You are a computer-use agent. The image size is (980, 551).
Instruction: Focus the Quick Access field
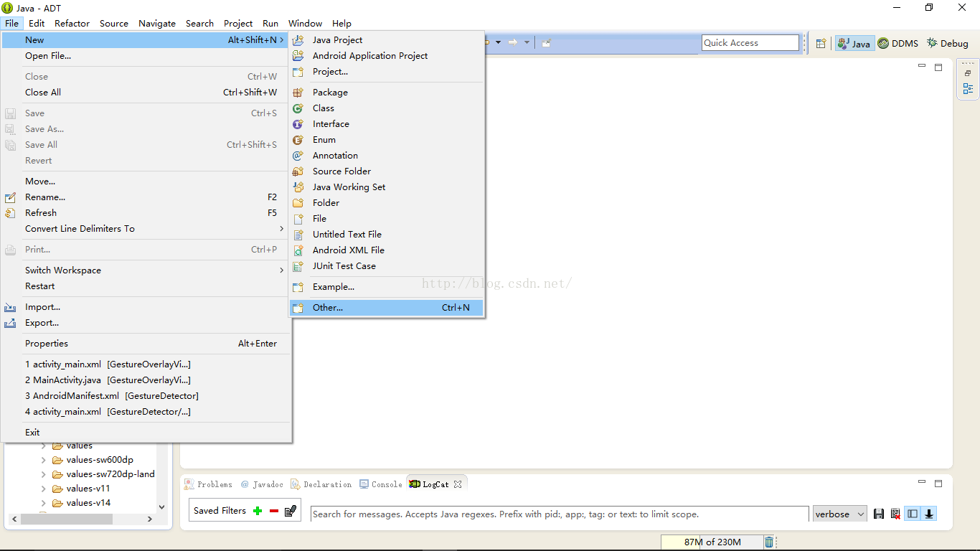[x=750, y=43]
